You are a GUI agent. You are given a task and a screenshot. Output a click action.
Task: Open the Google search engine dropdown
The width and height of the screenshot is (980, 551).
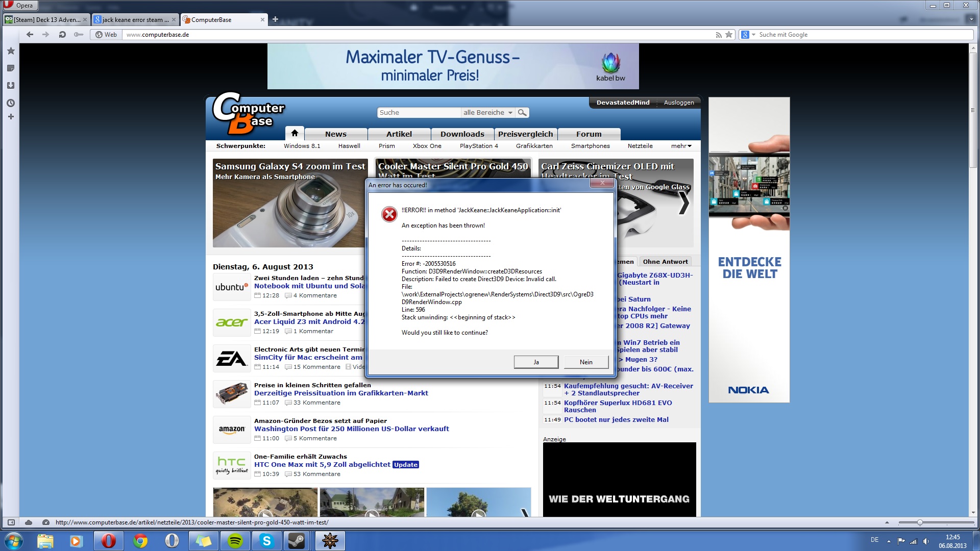click(753, 35)
